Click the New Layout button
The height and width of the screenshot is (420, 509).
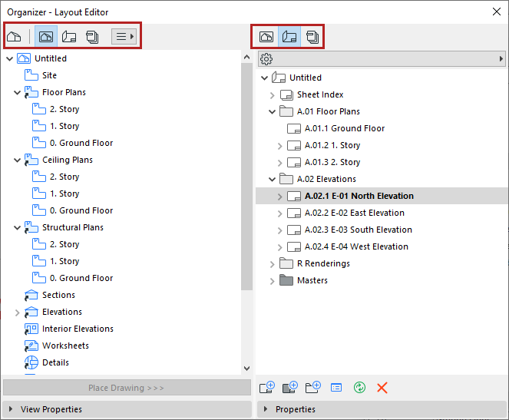click(x=267, y=387)
